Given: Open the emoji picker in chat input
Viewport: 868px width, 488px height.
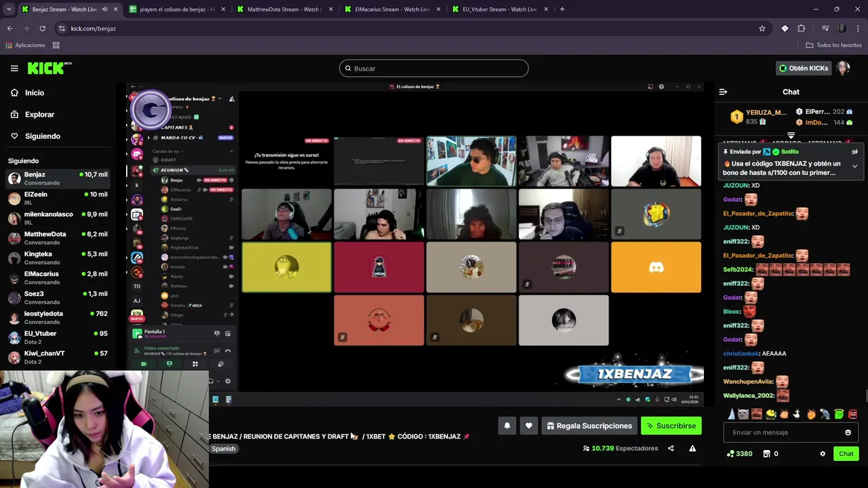Looking at the screenshot, I should click(848, 432).
